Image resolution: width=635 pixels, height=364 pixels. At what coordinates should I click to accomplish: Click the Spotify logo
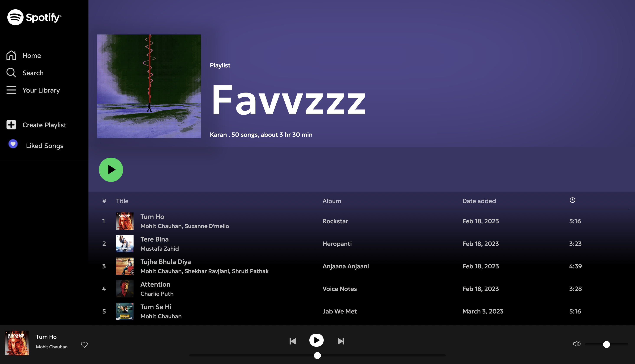tap(34, 17)
